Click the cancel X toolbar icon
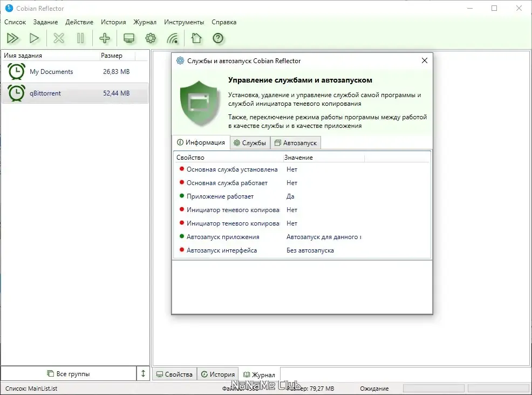 (59, 38)
